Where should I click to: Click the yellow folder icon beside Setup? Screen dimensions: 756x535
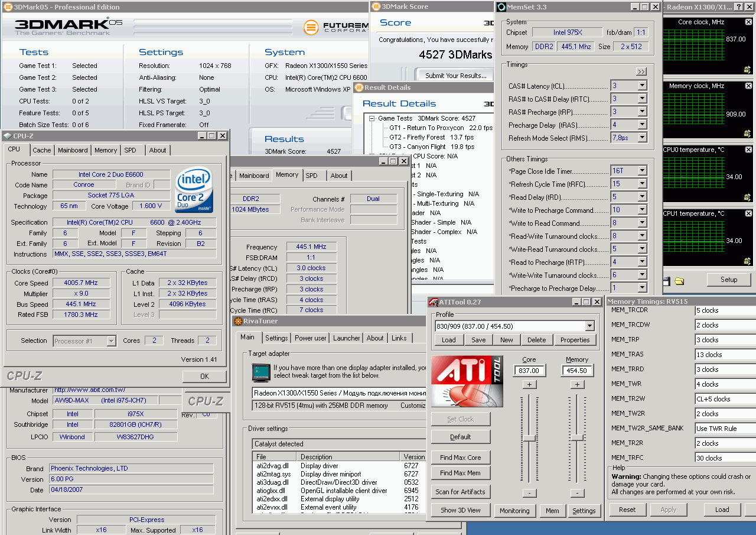click(679, 280)
